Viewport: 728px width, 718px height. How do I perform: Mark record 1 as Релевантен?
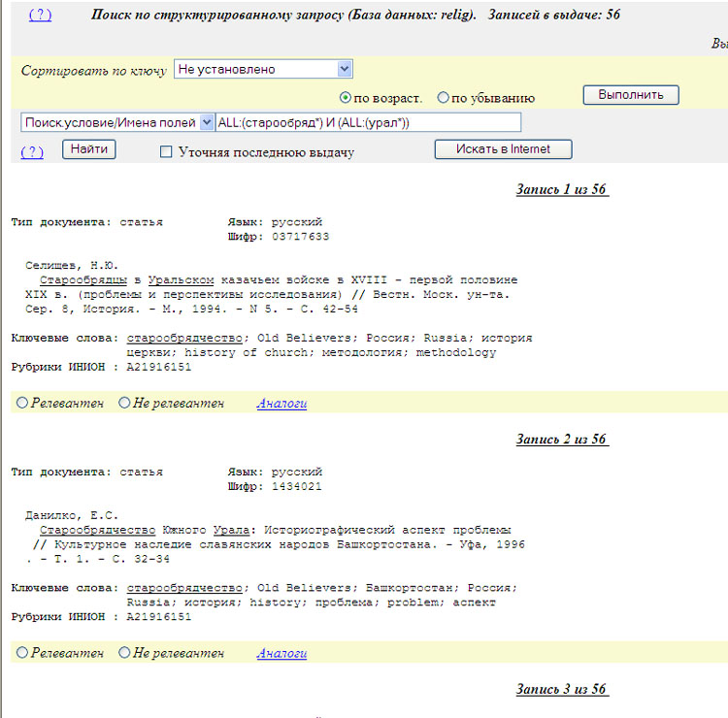point(22,403)
